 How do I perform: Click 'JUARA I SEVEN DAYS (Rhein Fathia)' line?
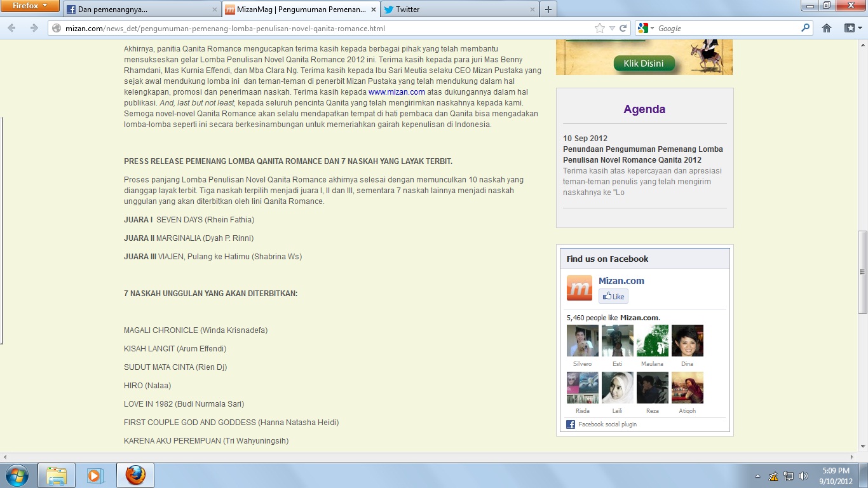pyautogui.click(x=189, y=220)
